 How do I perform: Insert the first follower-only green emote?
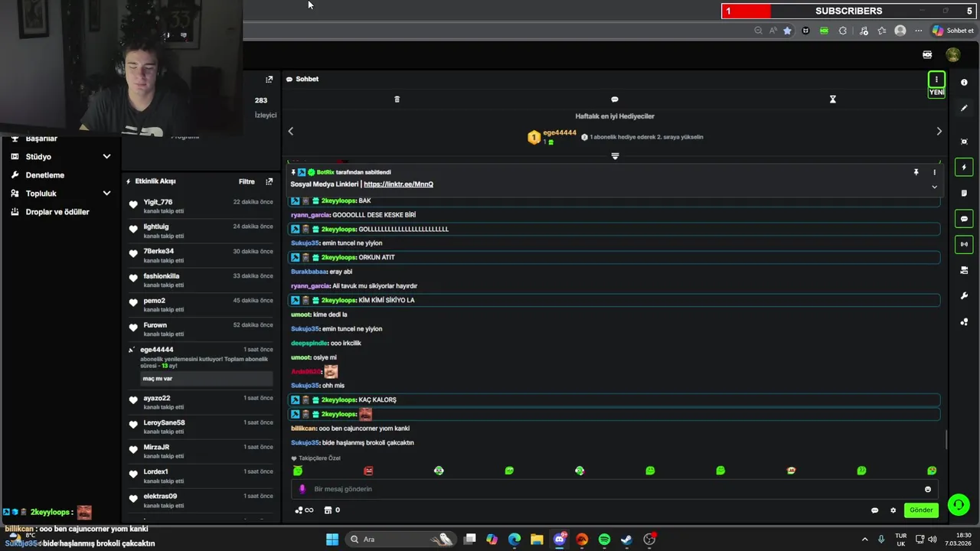point(298,471)
